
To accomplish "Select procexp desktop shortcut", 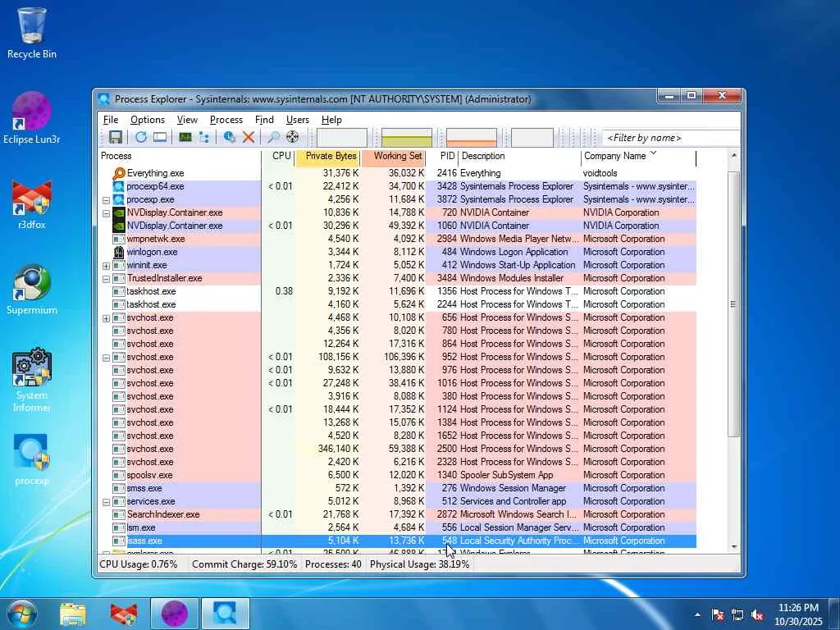I will (32, 459).
